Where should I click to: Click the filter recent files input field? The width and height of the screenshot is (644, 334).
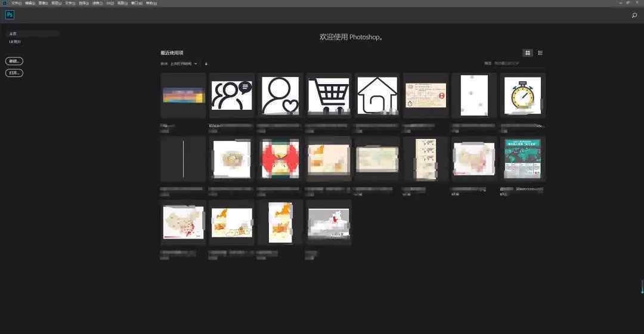click(x=519, y=63)
